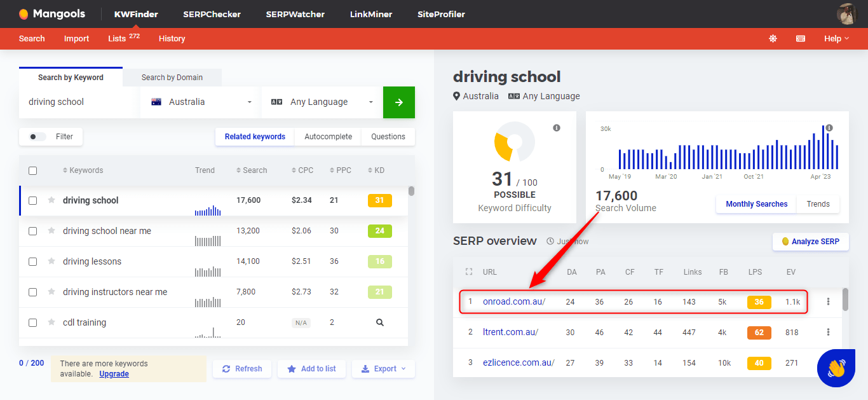Screen dimensions: 868x400
Task: Open the chat waving hand widget
Action: [836, 368]
